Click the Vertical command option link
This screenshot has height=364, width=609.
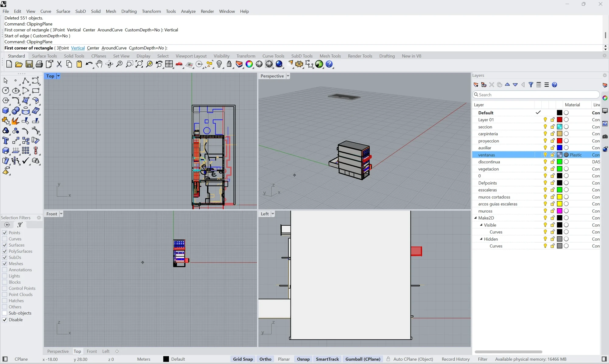78,48
